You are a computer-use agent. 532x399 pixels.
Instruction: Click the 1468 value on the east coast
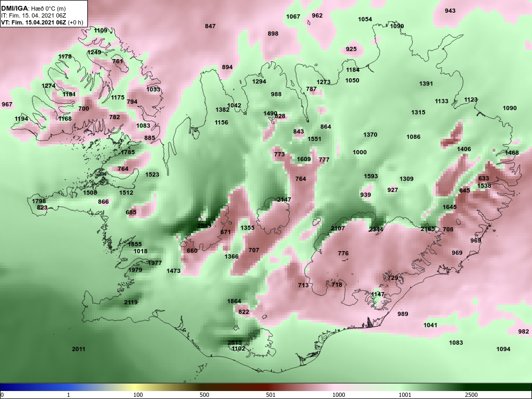tap(512, 153)
